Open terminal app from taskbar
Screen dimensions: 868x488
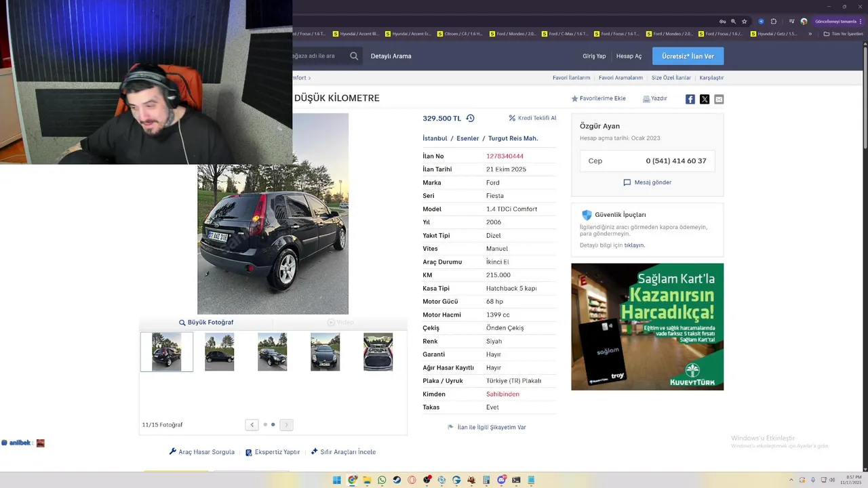coord(516,480)
